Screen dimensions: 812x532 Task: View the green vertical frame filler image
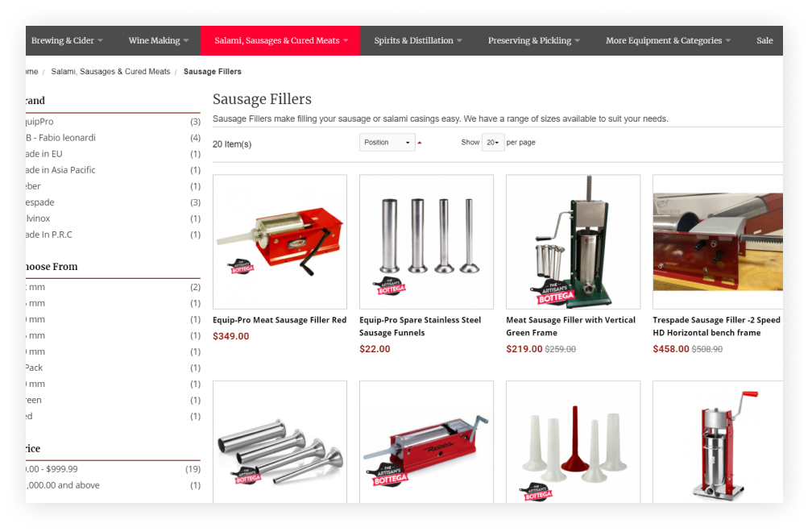[574, 242]
